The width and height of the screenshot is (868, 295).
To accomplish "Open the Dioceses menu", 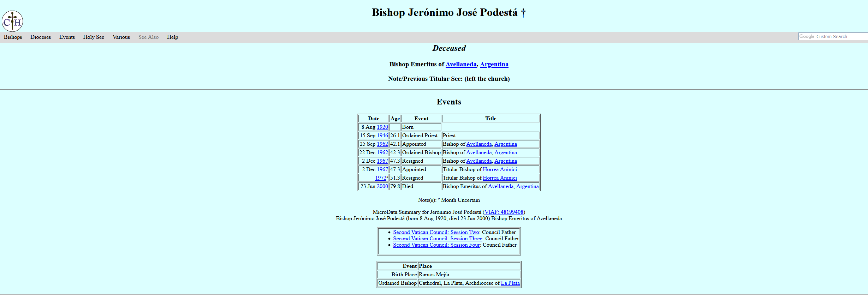I will point(41,37).
